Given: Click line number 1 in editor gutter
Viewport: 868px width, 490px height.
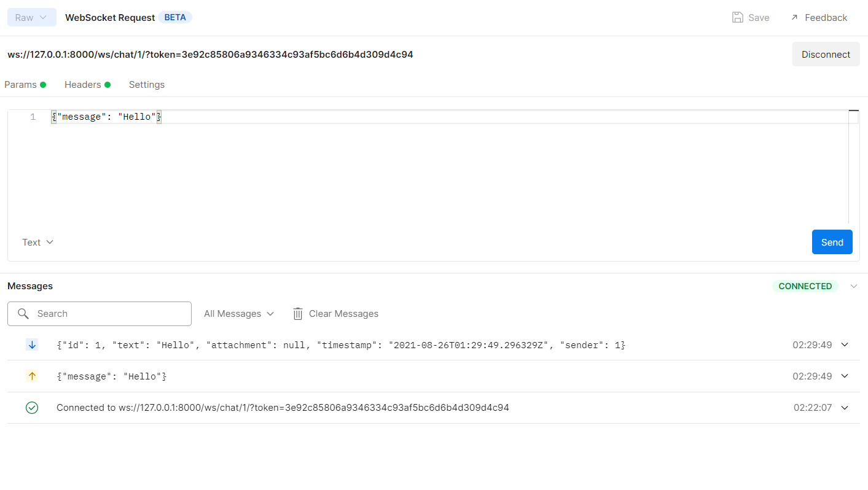Looking at the screenshot, I should point(33,117).
